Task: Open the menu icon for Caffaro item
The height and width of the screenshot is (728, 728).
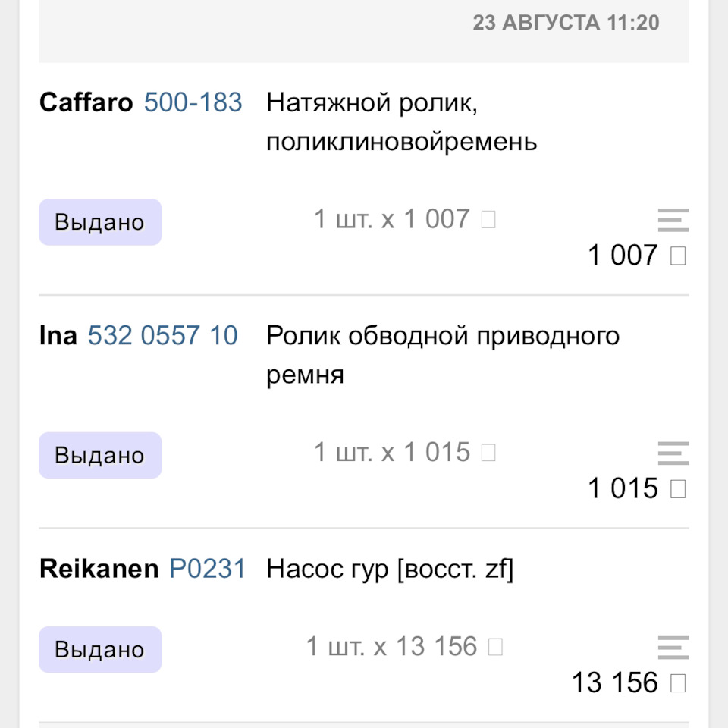Action: 673,220
